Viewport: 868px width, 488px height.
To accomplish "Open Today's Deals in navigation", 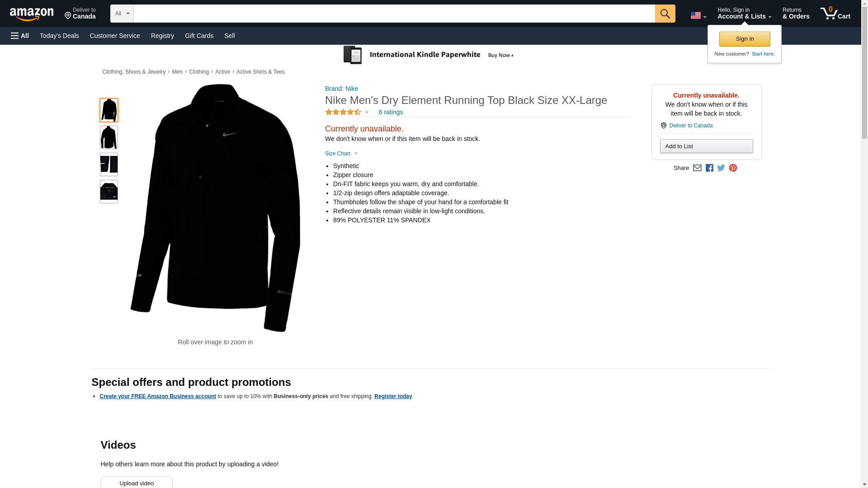I will [x=59, y=36].
